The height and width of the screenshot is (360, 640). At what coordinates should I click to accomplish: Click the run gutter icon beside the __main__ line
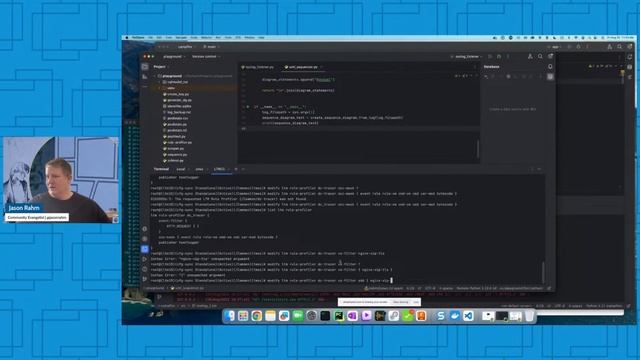(x=248, y=107)
